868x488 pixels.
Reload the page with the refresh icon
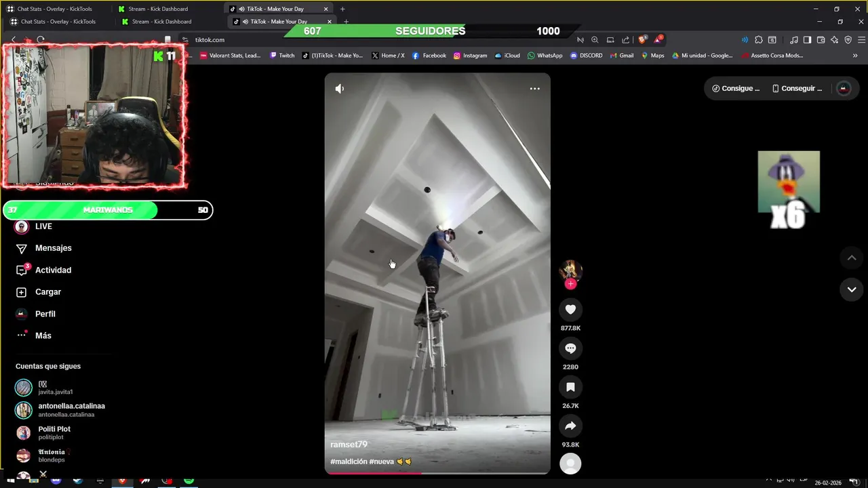(x=41, y=40)
